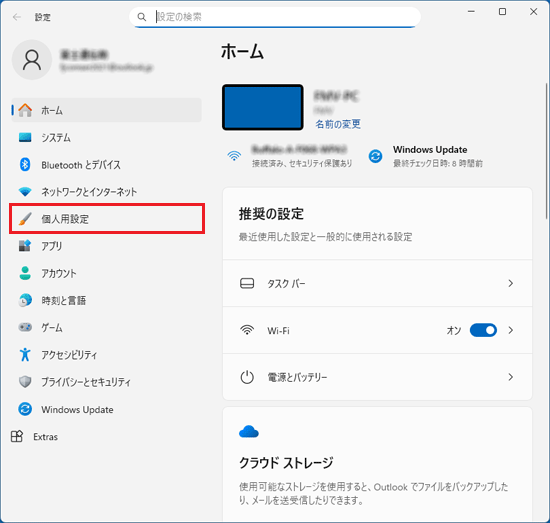Click the 推奨の設定 heading
The image size is (550, 523).
pos(271,214)
